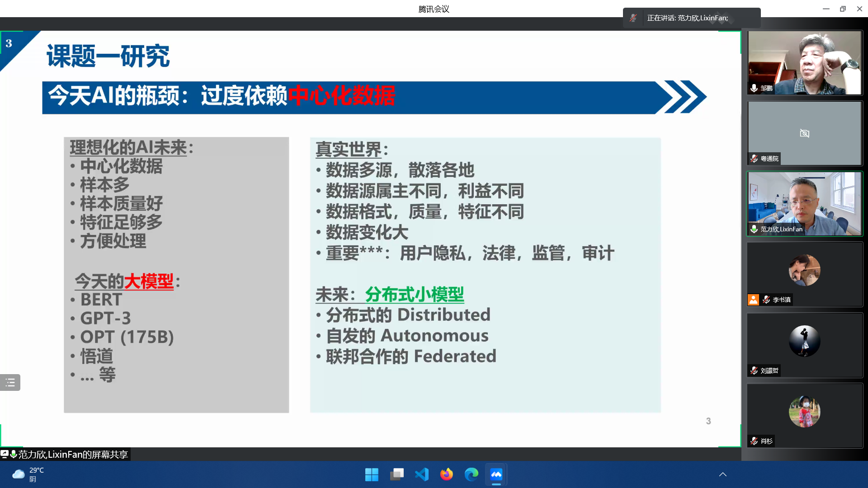Click the microphone icon in screen share label
The width and height of the screenshot is (868, 488).
pos(13,454)
